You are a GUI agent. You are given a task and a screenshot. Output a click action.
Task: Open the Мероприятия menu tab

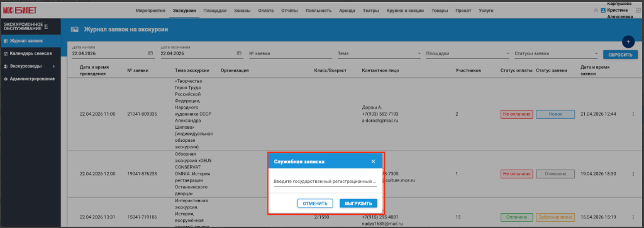pyautogui.click(x=150, y=11)
